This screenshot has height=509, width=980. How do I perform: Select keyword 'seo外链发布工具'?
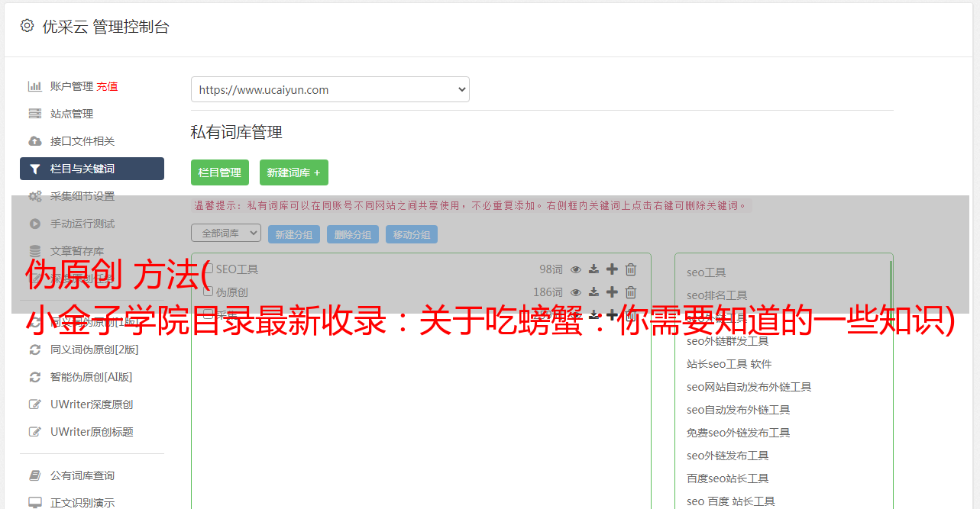pyautogui.click(x=728, y=456)
